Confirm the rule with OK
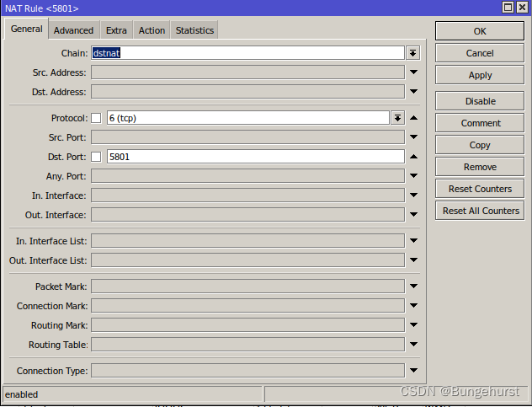The image size is (532, 407). (480, 31)
